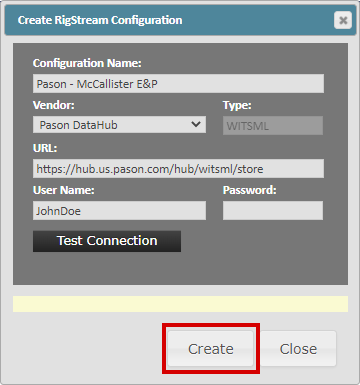Click the 'Vendor:' label
Screen dimensions: 360x385
point(54,105)
